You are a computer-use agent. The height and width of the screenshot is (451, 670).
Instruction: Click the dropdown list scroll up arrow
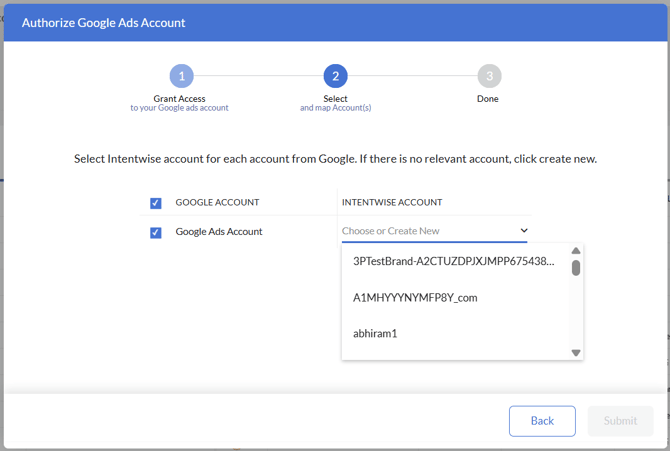(576, 251)
